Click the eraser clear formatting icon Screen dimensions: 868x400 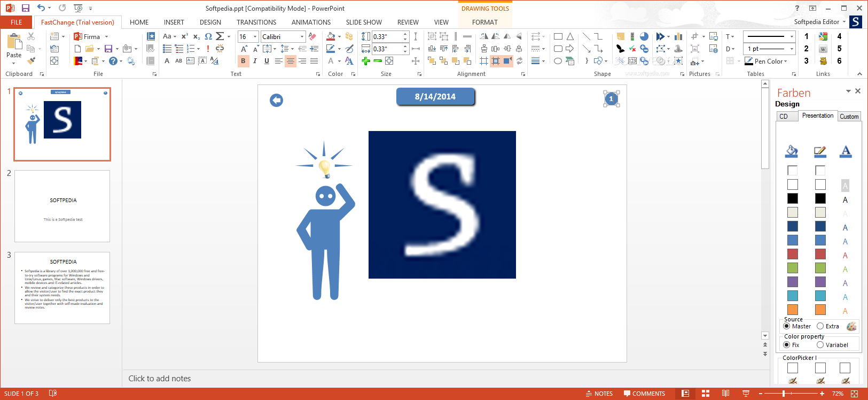coord(312,36)
